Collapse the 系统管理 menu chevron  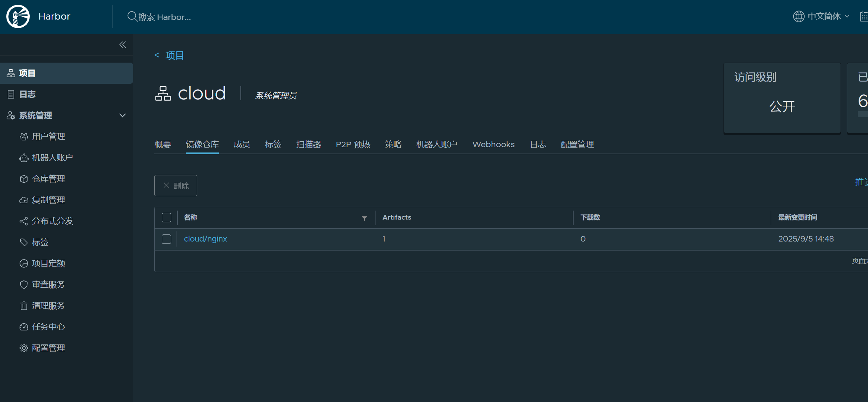click(123, 115)
